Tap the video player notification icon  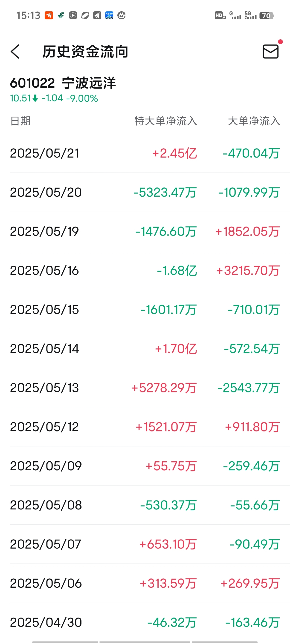pyautogui.click(x=73, y=15)
